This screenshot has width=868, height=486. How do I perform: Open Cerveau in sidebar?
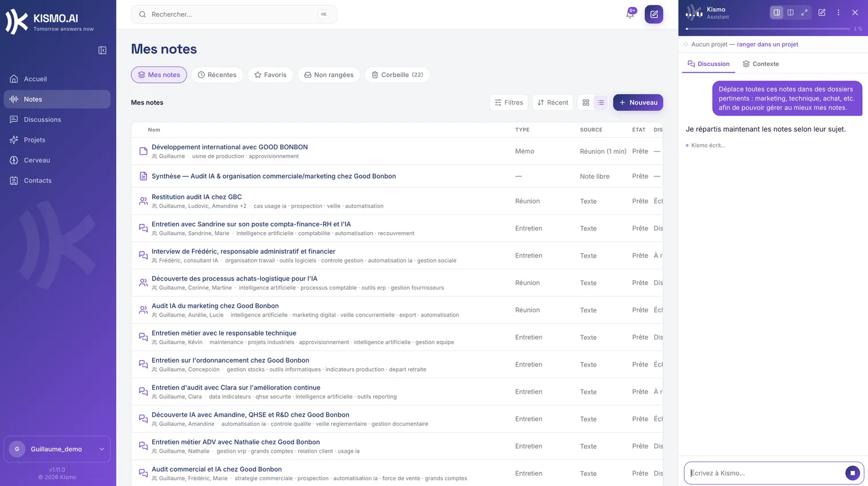click(x=57, y=160)
